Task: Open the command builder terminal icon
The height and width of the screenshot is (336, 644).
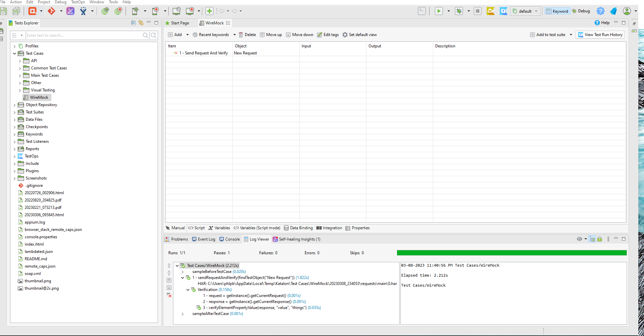Action: click(x=422, y=11)
